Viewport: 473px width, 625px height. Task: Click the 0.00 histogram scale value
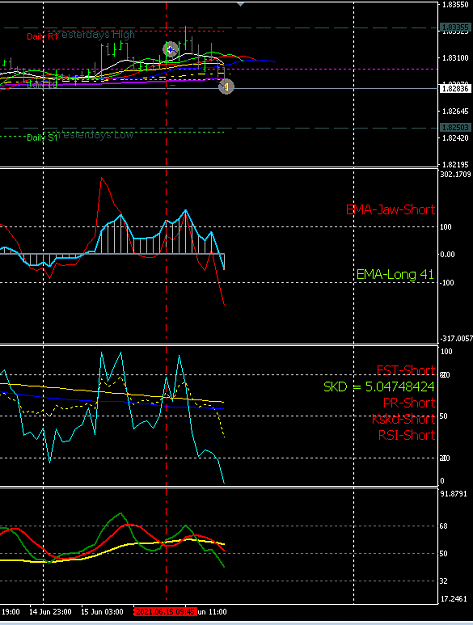(x=447, y=254)
